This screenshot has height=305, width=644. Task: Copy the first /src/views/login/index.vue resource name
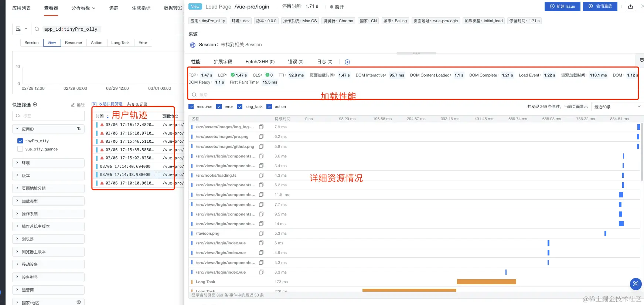coord(261,243)
